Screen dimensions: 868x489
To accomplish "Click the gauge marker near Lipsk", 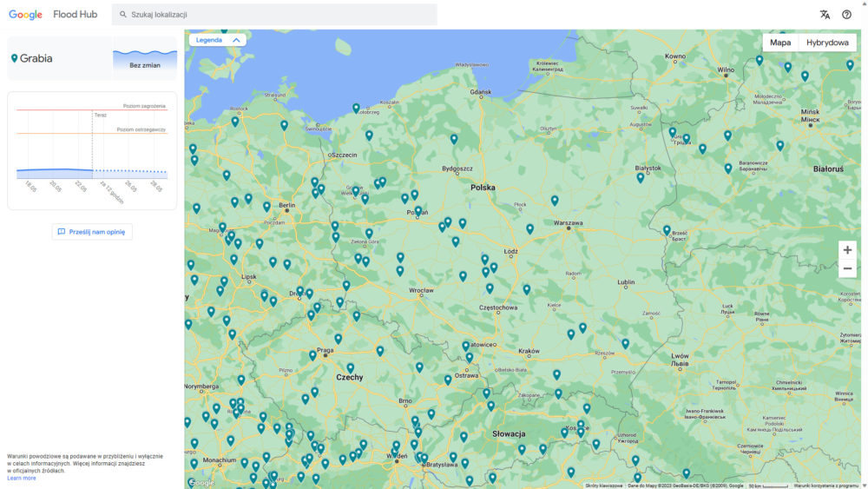I will [x=224, y=281].
